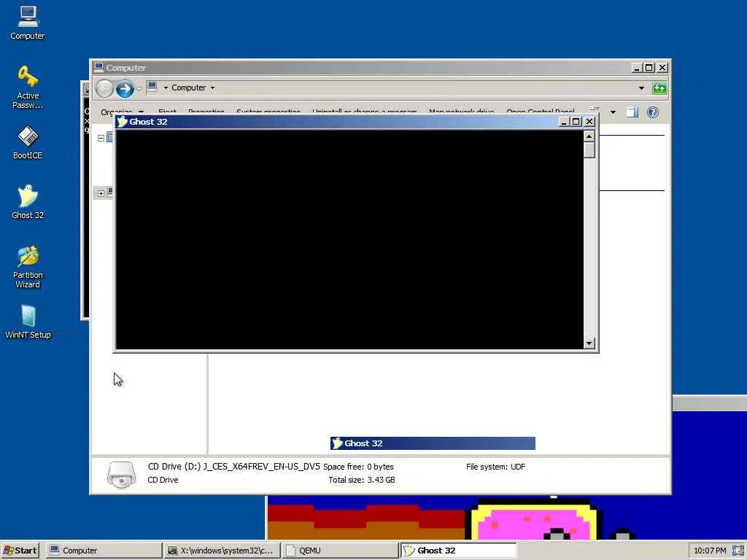747x560 pixels.
Task: Click the tray icon beside the clock
Action: click(738, 551)
